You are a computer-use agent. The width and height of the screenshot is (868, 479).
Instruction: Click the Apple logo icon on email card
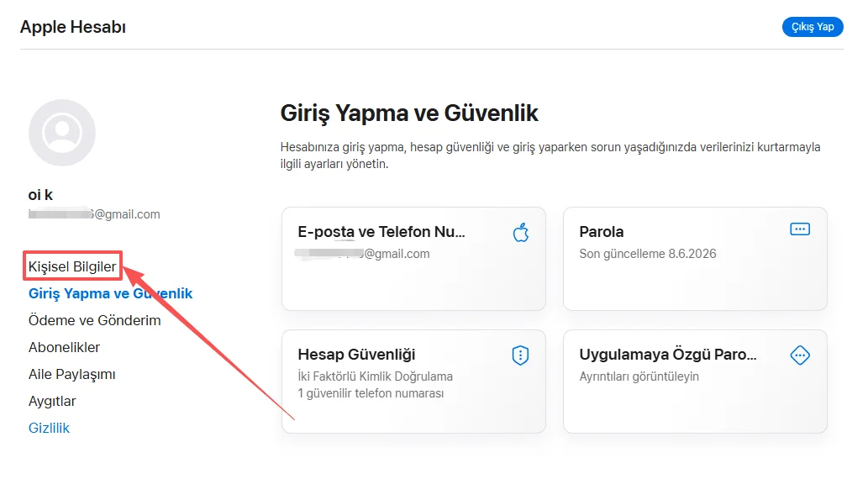[x=521, y=233]
